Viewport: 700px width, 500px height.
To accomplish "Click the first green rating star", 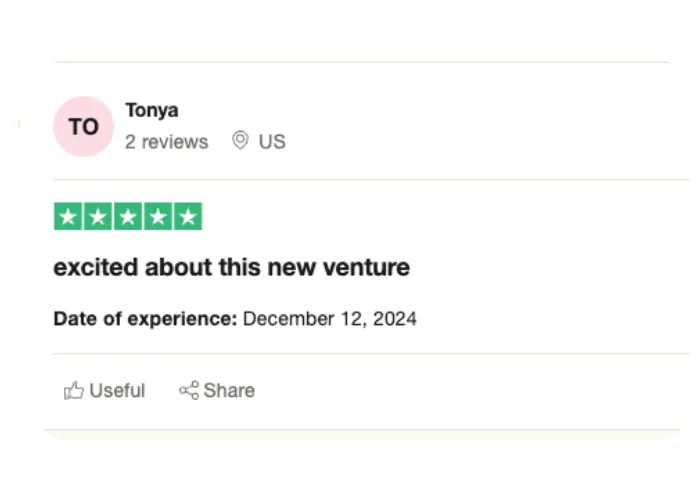I will click(68, 217).
